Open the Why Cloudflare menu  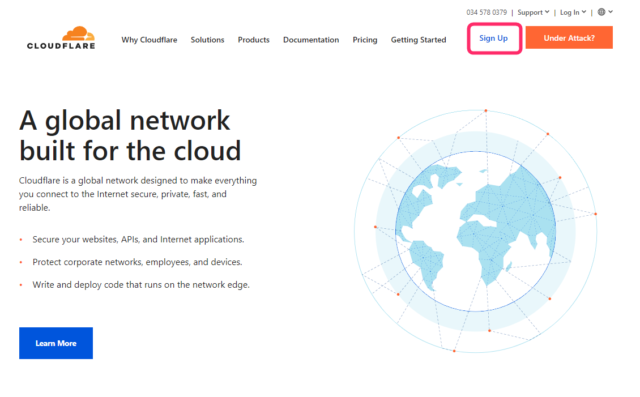(x=149, y=40)
